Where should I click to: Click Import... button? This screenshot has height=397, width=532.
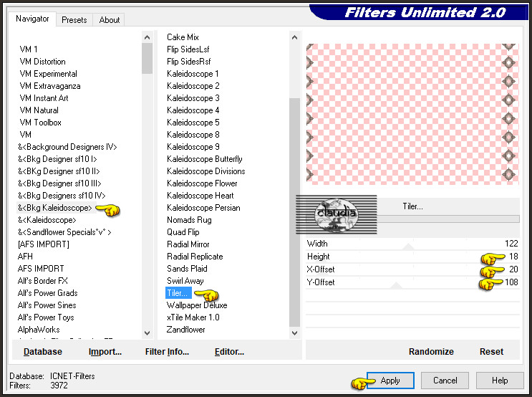click(x=105, y=351)
